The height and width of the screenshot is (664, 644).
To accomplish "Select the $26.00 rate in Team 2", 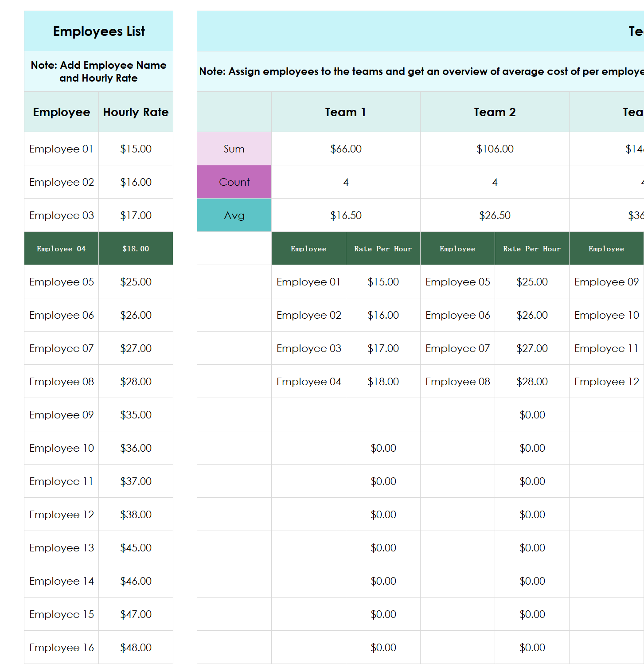I will [532, 315].
